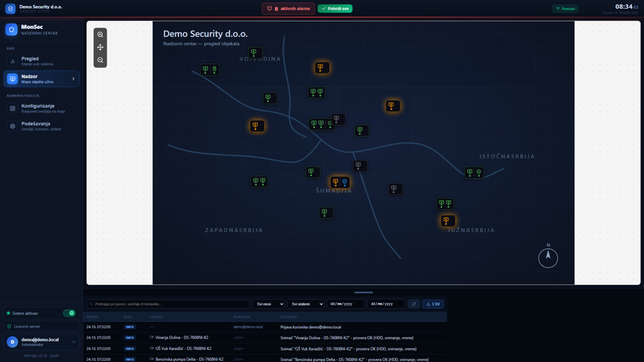Open the triple green marker cluster at map center
Viewport: 644px width, 362px height.
pyautogui.click(x=321, y=124)
